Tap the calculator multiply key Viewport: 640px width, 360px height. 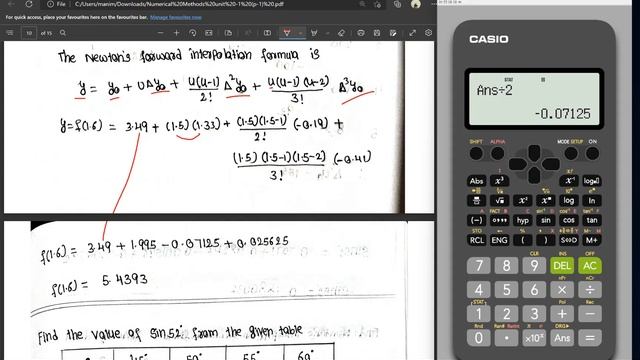[x=562, y=290]
